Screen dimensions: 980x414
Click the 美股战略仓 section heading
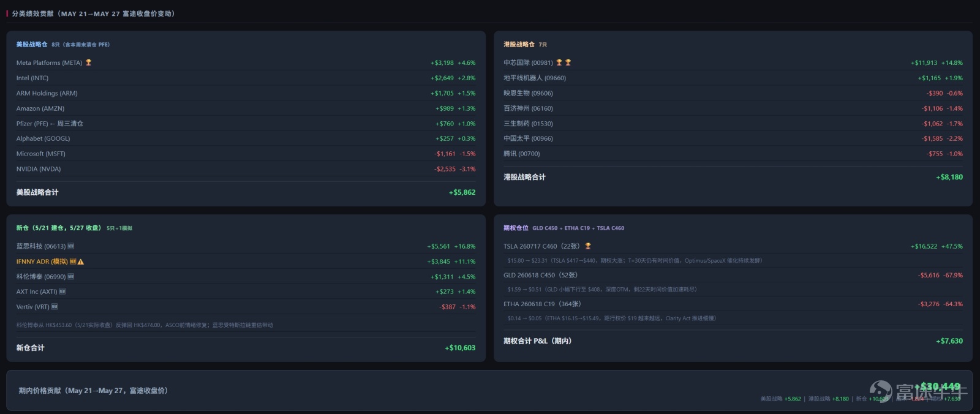[32, 44]
